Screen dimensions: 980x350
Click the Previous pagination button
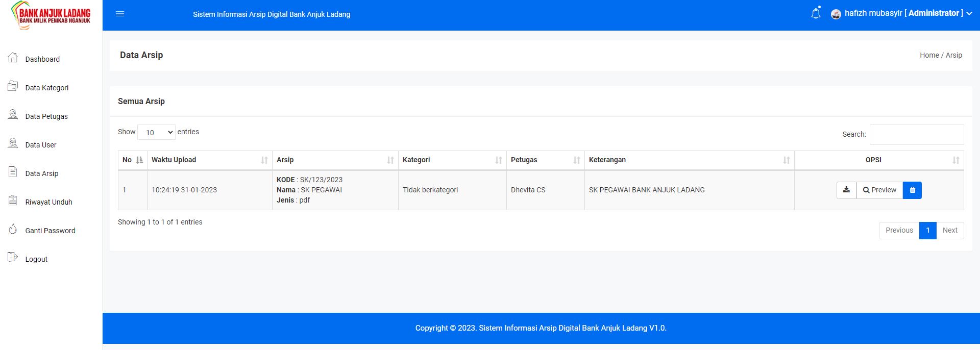tap(899, 230)
